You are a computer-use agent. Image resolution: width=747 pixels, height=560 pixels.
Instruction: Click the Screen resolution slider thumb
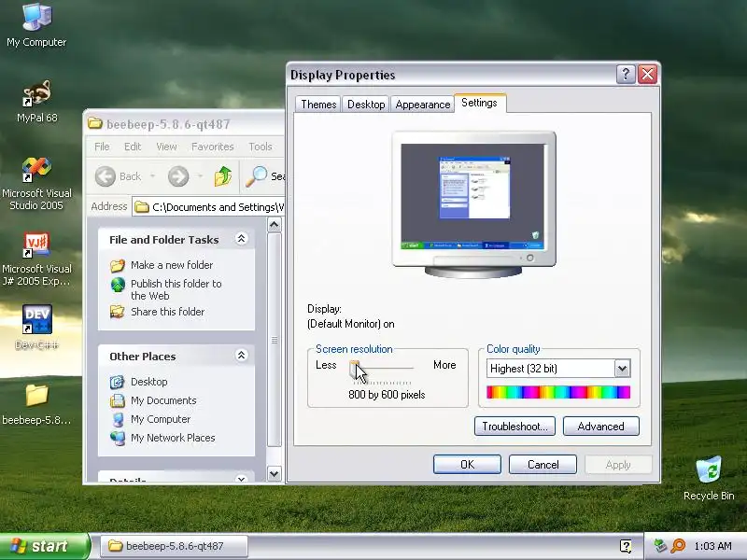click(355, 370)
